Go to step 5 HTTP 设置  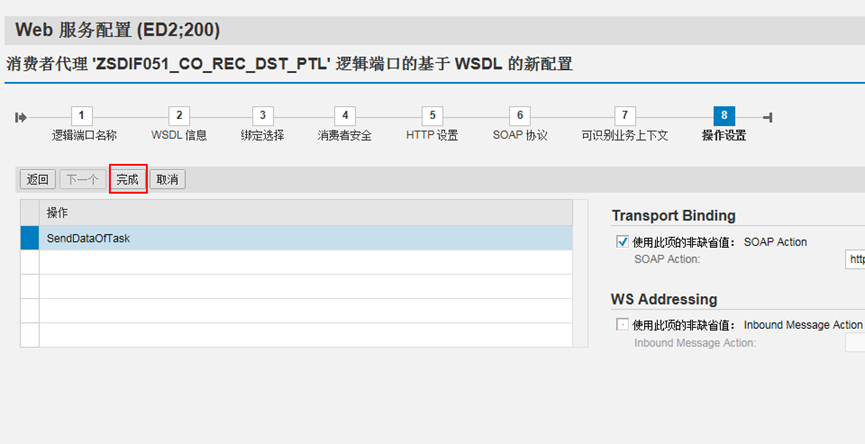[x=432, y=116]
